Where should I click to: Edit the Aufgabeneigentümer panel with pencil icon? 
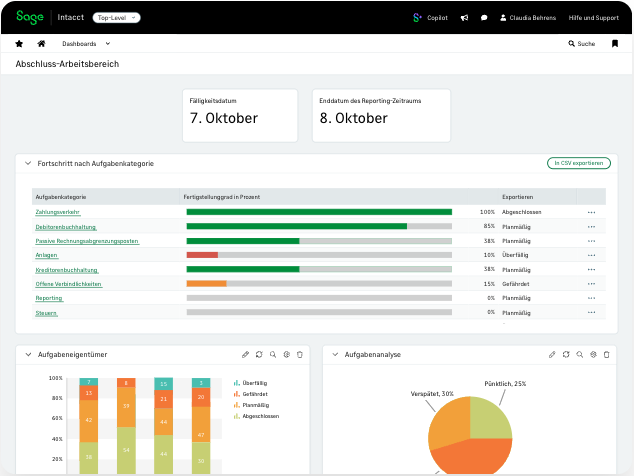point(245,355)
